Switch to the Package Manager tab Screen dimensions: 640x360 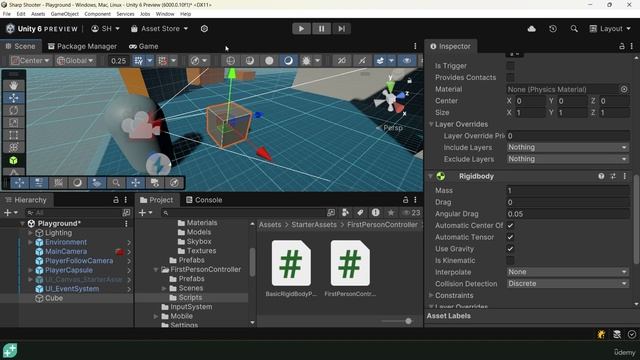82,47
